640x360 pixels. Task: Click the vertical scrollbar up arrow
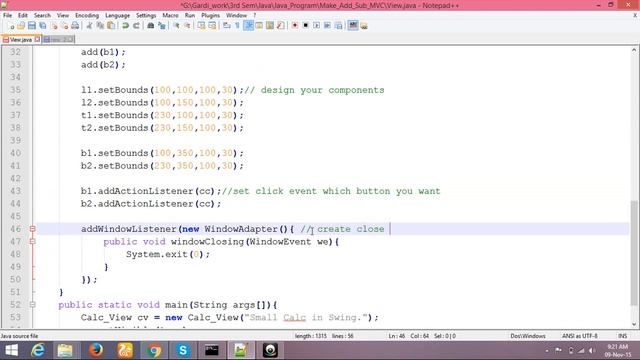point(633,50)
